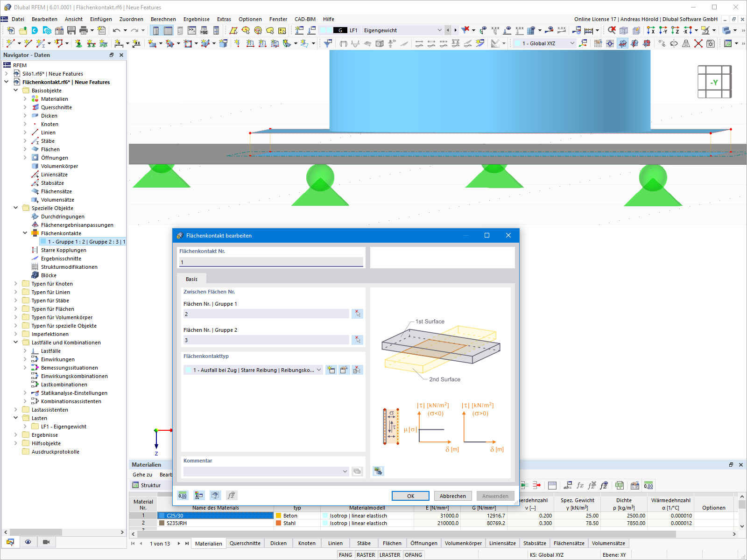Click the nodal support tool icon
Viewport: 747px width, 560px height.
79,43
